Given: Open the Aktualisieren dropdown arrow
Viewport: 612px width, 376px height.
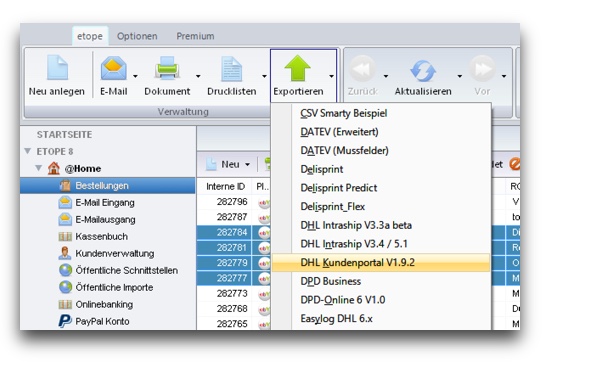Looking at the screenshot, I should click(x=459, y=76).
